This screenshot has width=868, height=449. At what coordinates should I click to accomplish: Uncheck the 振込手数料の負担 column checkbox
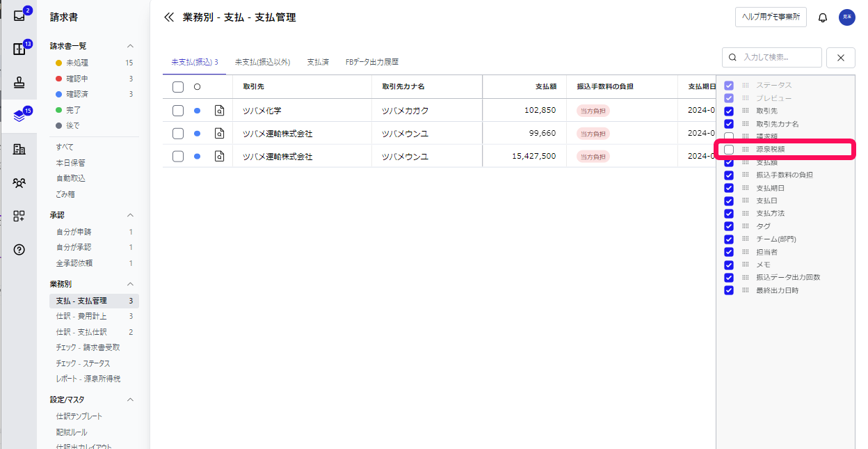click(729, 175)
